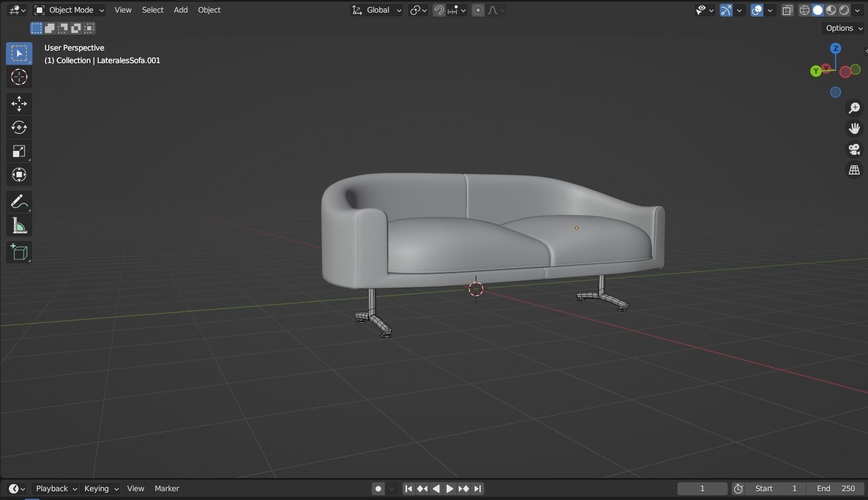
Task: Set selection mode to intersect
Action: (89, 28)
